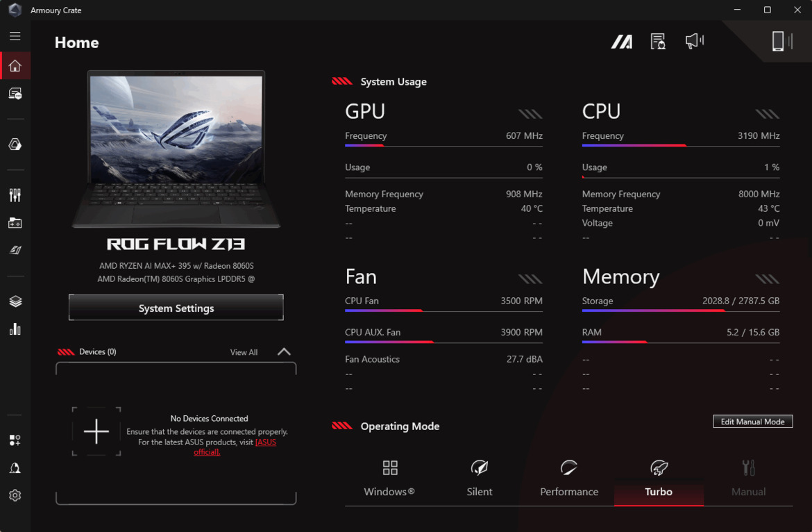Viewport: 812px width, 532px height.
Task: Switch to Silent operating mode
Action: click(479, 479)
